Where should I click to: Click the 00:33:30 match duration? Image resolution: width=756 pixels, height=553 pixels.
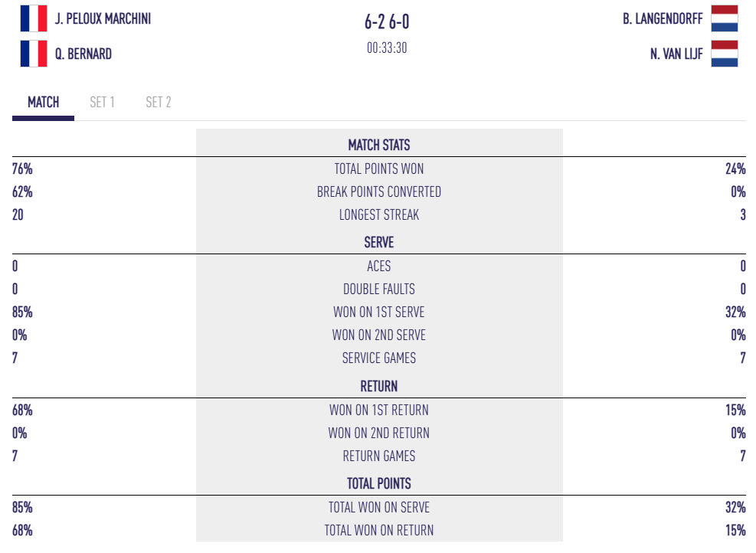coord(387,47)
